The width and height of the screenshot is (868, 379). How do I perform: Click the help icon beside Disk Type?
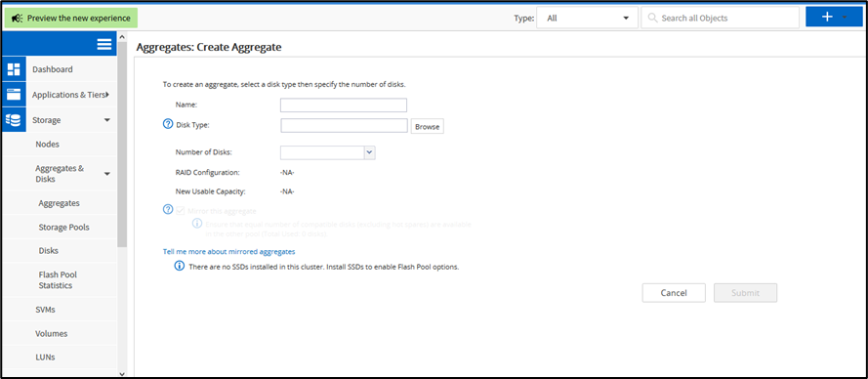168,125
